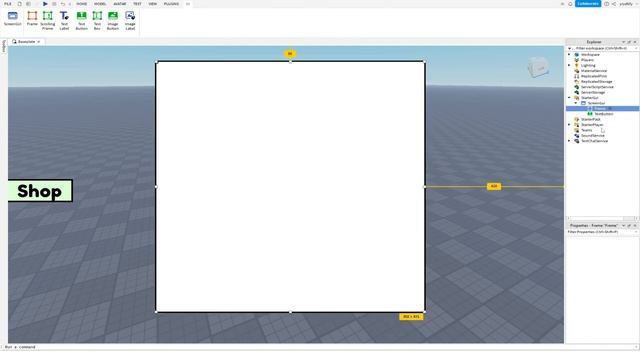640x360 pixels.
Task: Click the blue Collaborate button
Action: [588, 4]
